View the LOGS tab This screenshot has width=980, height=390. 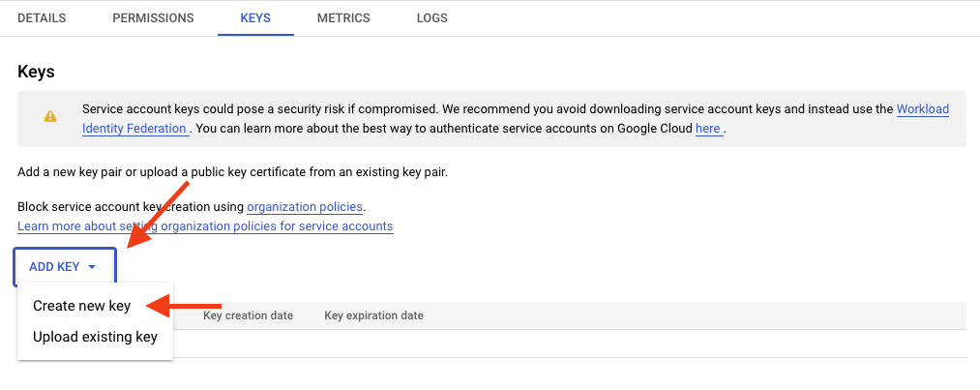coord(431,17)
